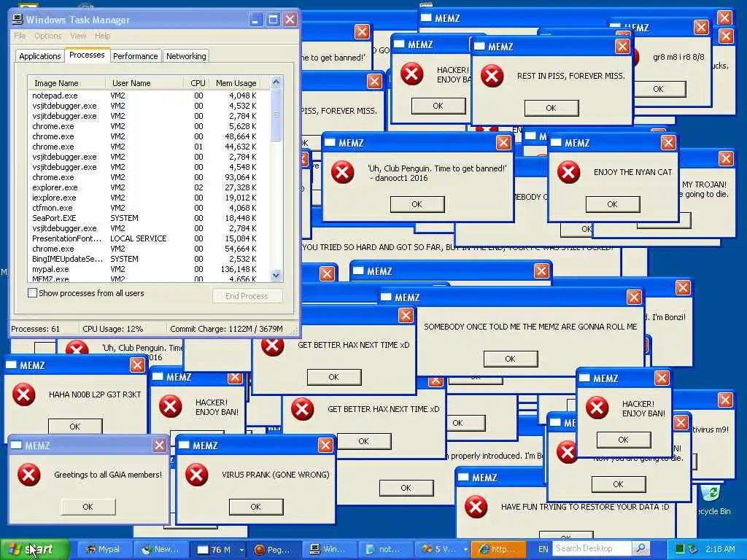Click the HAVE FUN TRYING TO RESTORE error icon
This screenshot has height=560, width=747.
tap(476, 507)
